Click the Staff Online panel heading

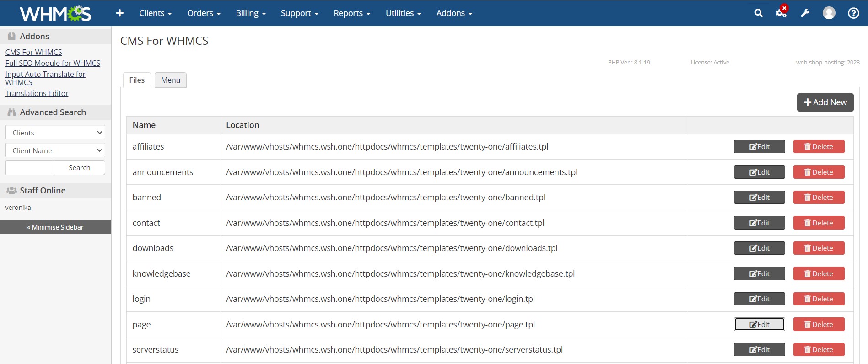pyautogui.click(x=55, y=191)
